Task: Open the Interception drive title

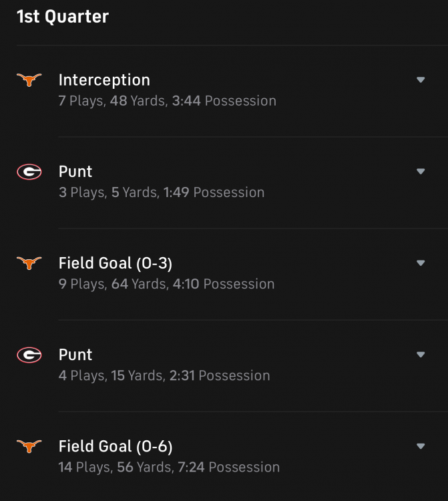Action: point(104,80)
